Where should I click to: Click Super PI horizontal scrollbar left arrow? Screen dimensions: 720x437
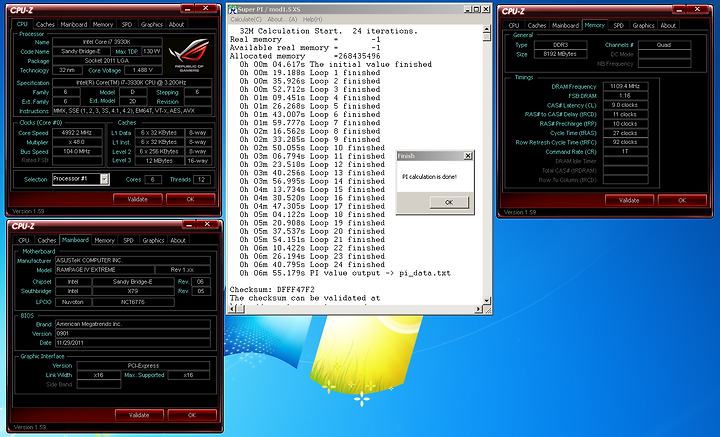(233, 309)
